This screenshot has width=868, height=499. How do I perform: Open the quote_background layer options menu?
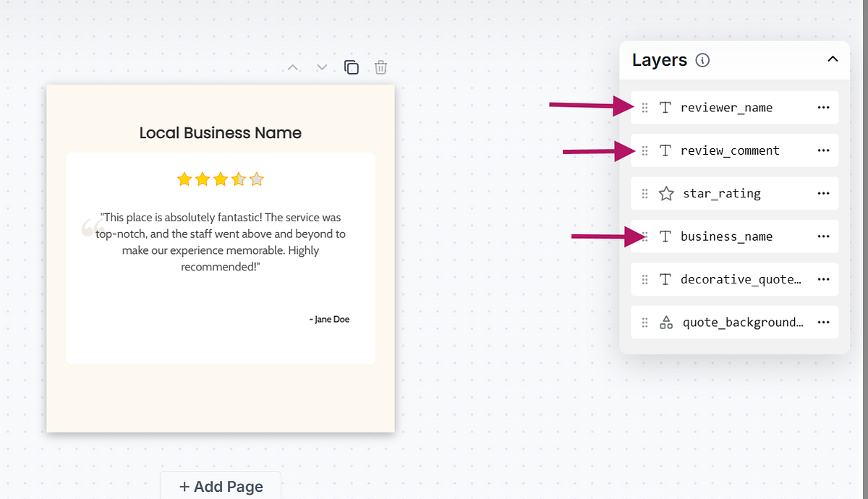coord(823,323)
